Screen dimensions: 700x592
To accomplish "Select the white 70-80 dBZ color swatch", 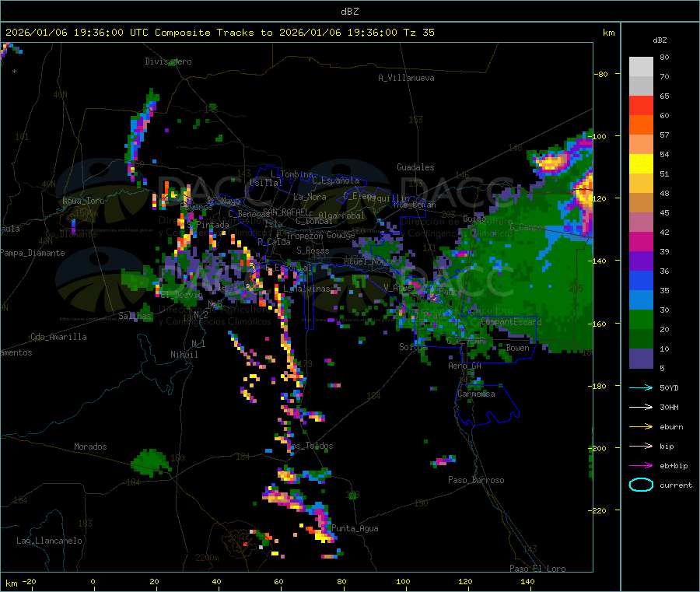I will 641,67.
